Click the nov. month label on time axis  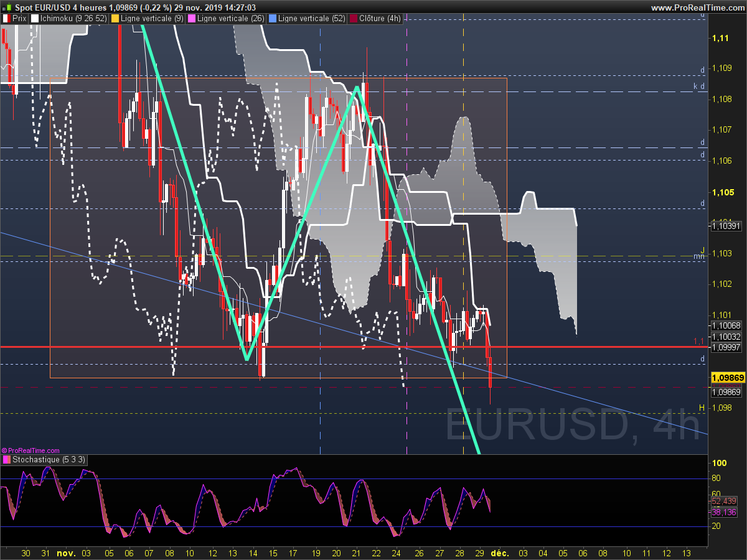click(x=66, y=553)
